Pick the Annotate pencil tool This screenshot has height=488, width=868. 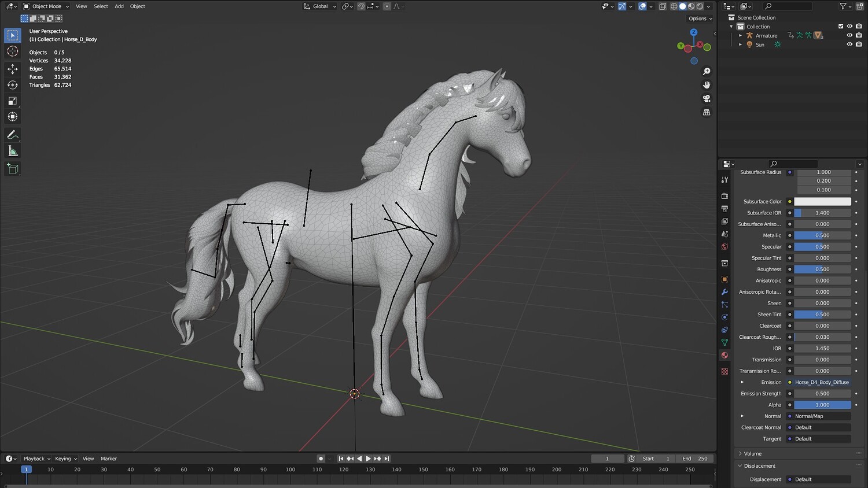[12, 135]
